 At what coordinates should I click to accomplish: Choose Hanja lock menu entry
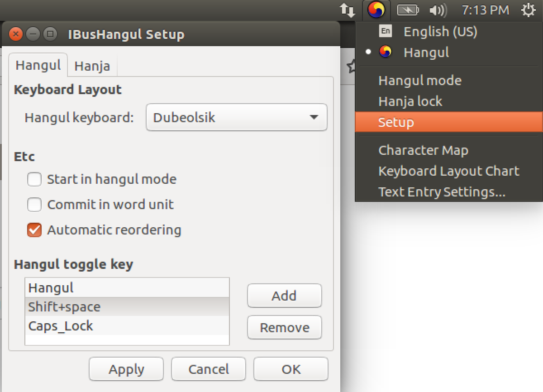(449, 101)
